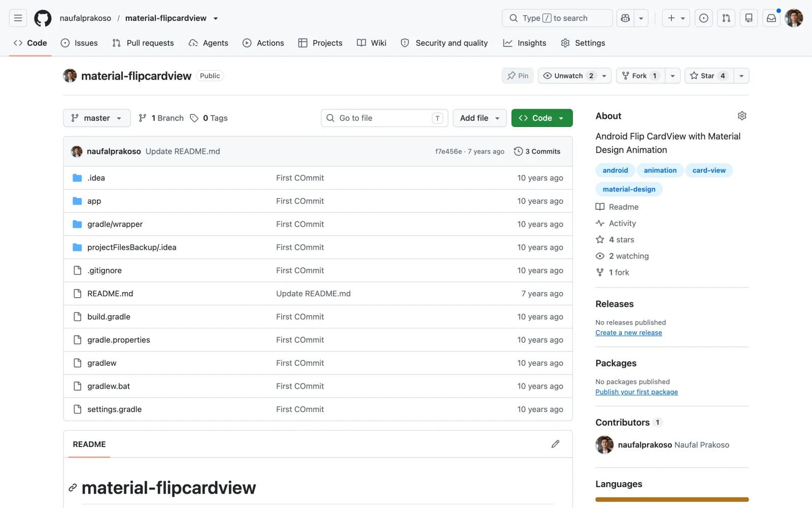Image resolution: width=812 pixels, height=508 pixels.
Task: Expand Copilot options caret in header
Action: click(641, 18)
